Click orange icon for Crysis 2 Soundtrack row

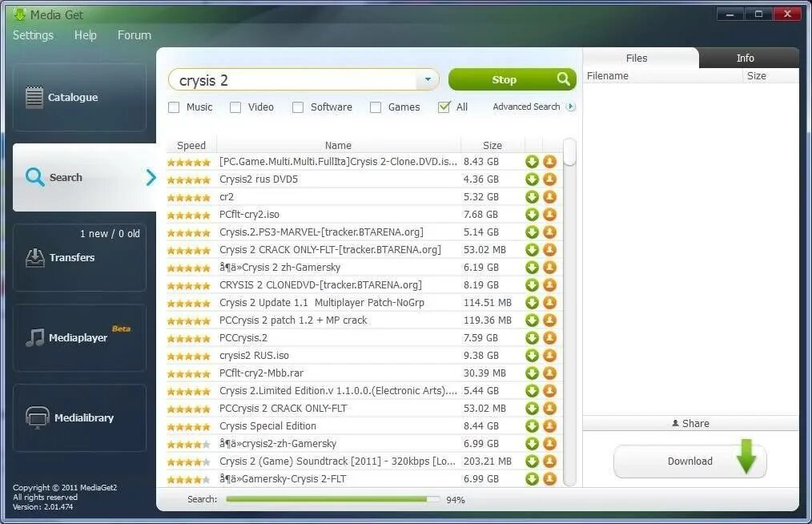(x=549, y=462)
